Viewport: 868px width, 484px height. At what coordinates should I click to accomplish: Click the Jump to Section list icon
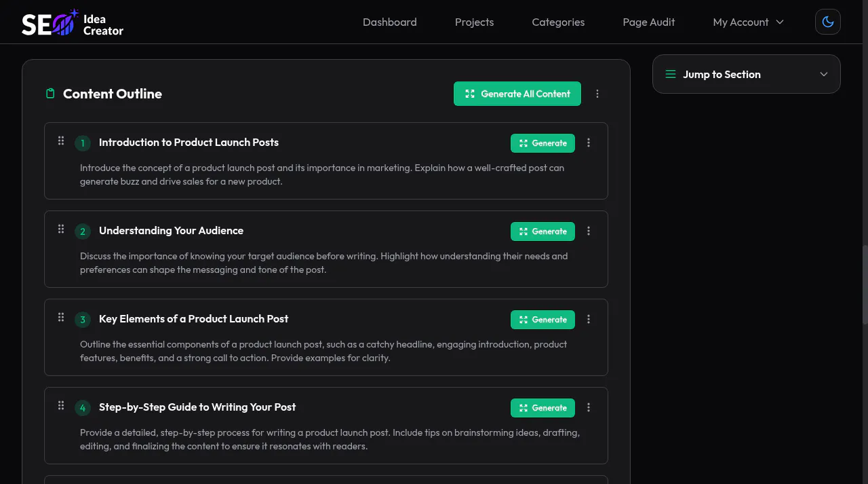click(670, 75)
